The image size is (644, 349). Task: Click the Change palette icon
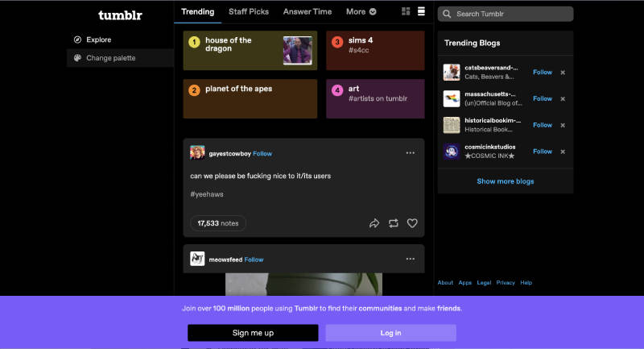tap(78, 58)
